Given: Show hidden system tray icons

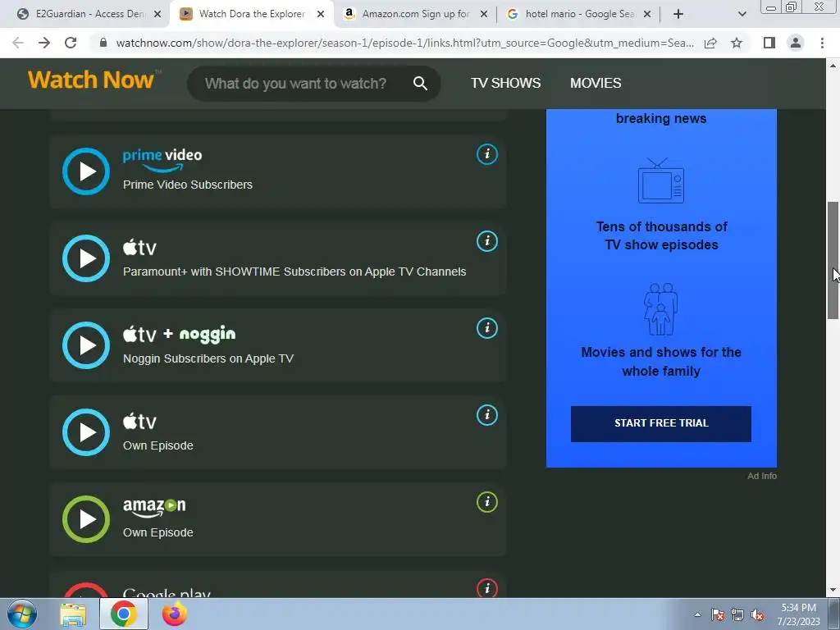Looking at the screenshot, I should [697, 614].
